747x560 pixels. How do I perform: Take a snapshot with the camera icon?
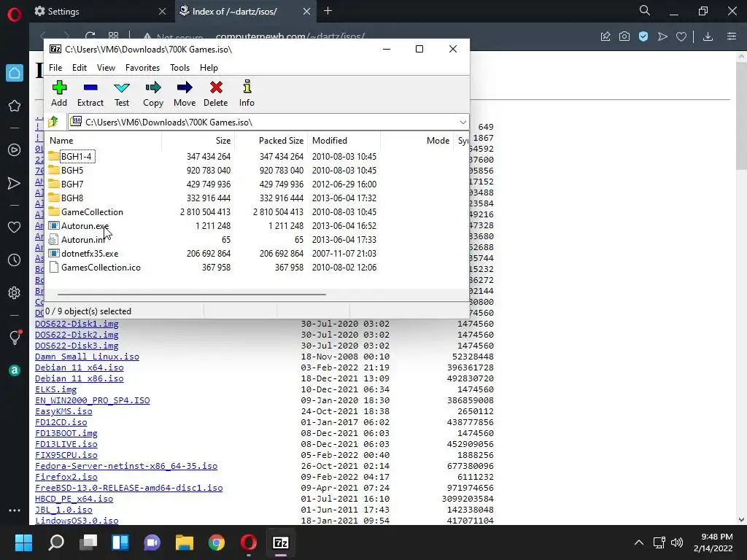[624, 36]
